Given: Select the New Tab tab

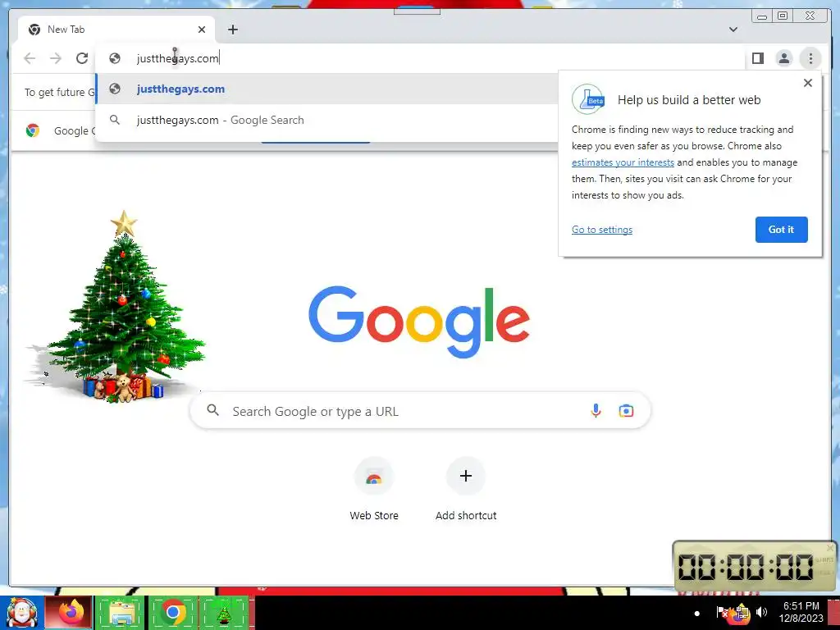Looking at the screenshot, I should pos(116,30).
